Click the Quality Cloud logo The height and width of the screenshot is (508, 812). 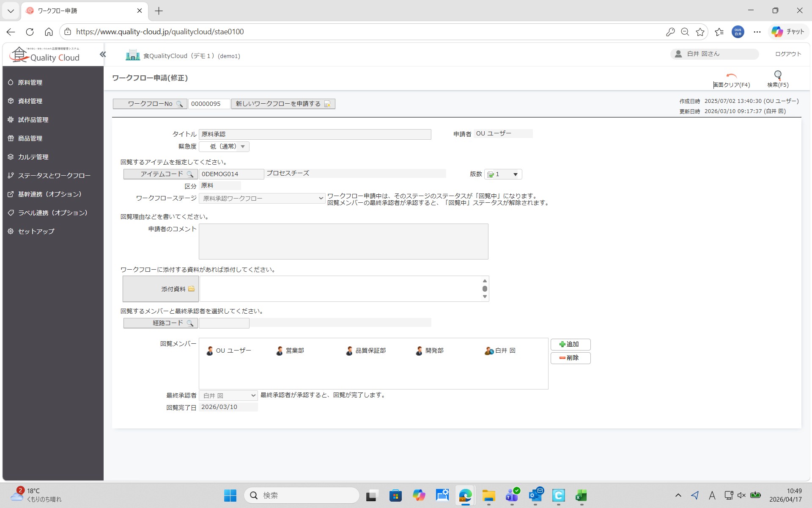tap(45, 55)
